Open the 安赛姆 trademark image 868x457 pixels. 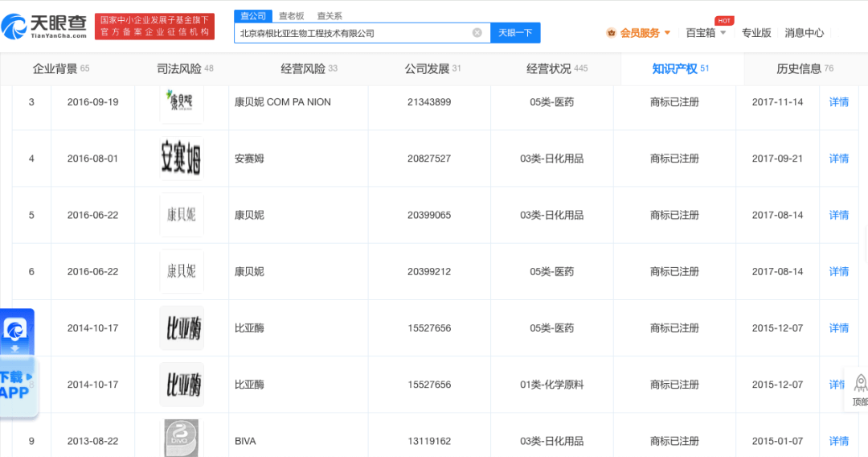181,159
